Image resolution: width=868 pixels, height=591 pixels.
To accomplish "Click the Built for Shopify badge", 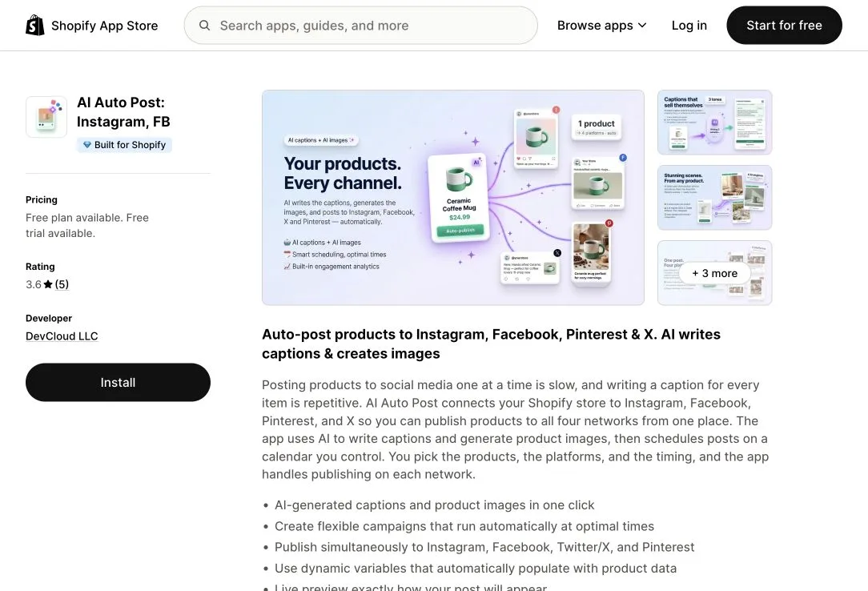I will (x=124, y=145).
